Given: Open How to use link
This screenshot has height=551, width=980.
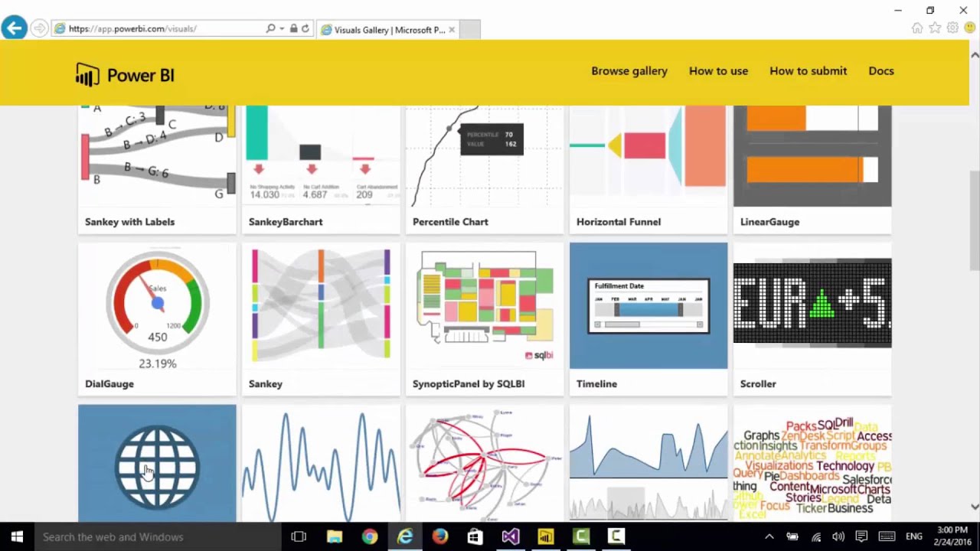Looking at the screenshot, I should (x=718, y=71).
